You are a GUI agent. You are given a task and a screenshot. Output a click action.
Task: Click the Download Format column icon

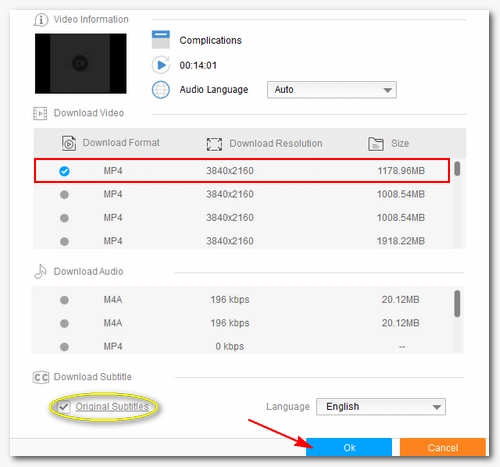[69, 143]
